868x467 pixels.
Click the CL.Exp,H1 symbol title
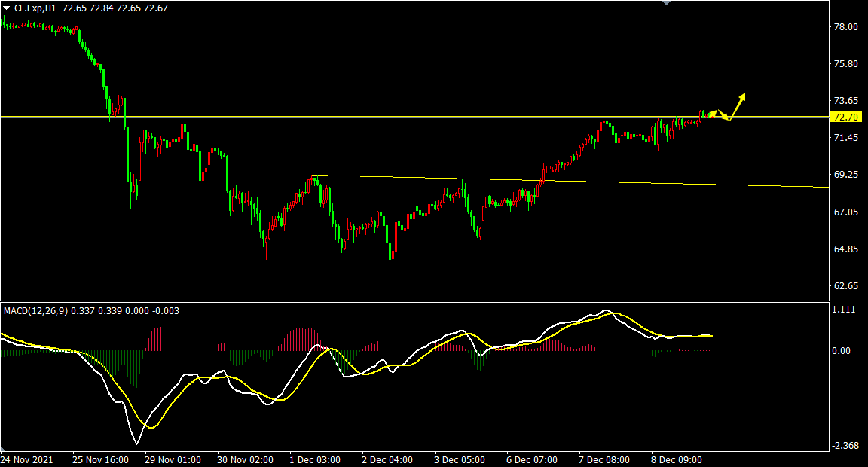pyautogui.click(x=35, y=8)
